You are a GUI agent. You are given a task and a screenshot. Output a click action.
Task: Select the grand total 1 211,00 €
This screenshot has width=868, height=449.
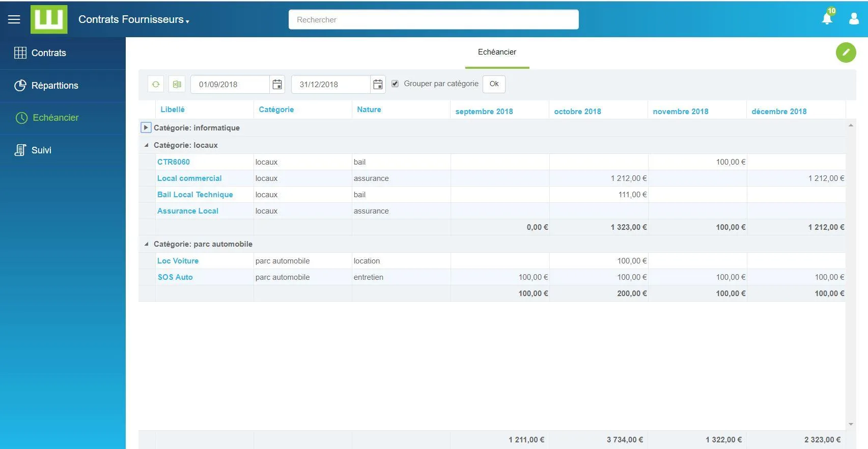(526, 440)
